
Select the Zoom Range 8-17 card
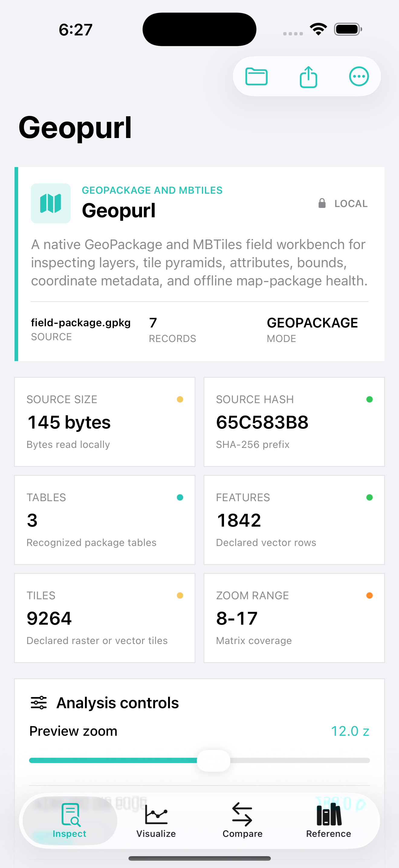[294, 618]
